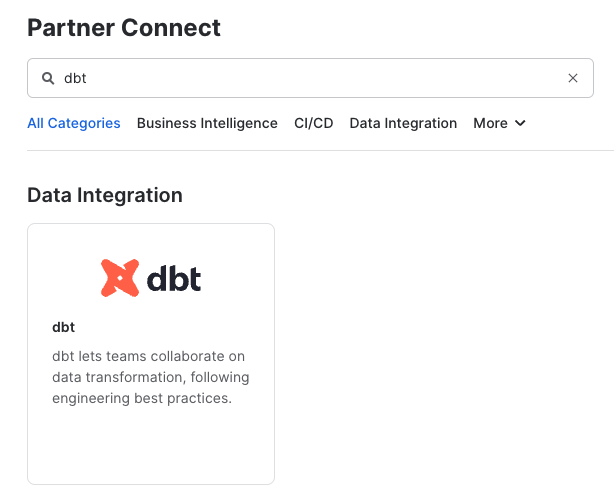614x497 pixels.
Task: Select the phrase 'engineering best practices' in the card
Action: click(x=142, y=398)
